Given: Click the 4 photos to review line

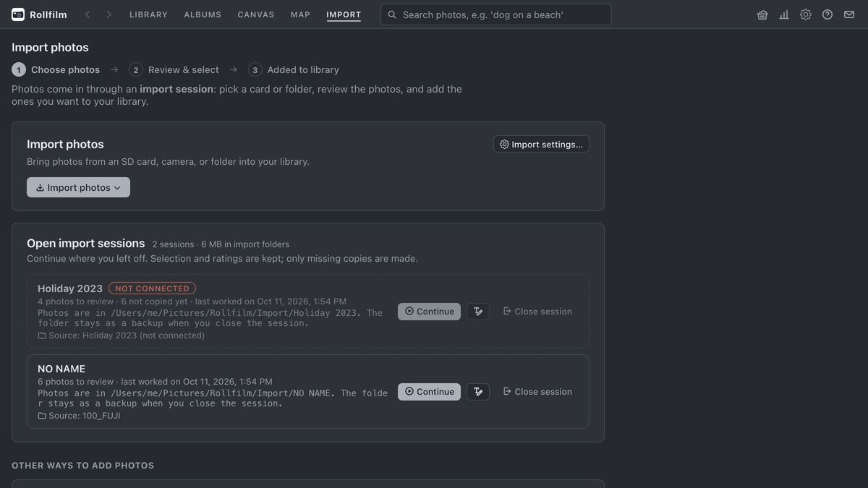Looking at the screenshot, I should [192, 301].
